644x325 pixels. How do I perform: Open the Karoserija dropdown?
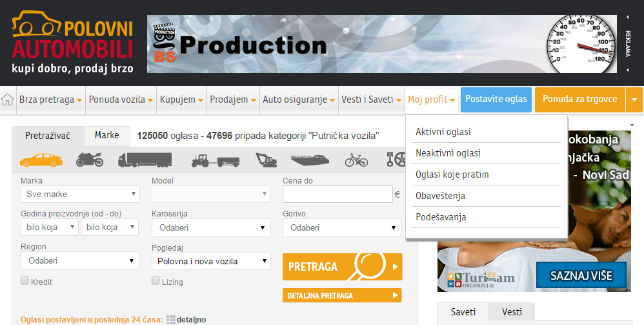[x=211, y=227]
